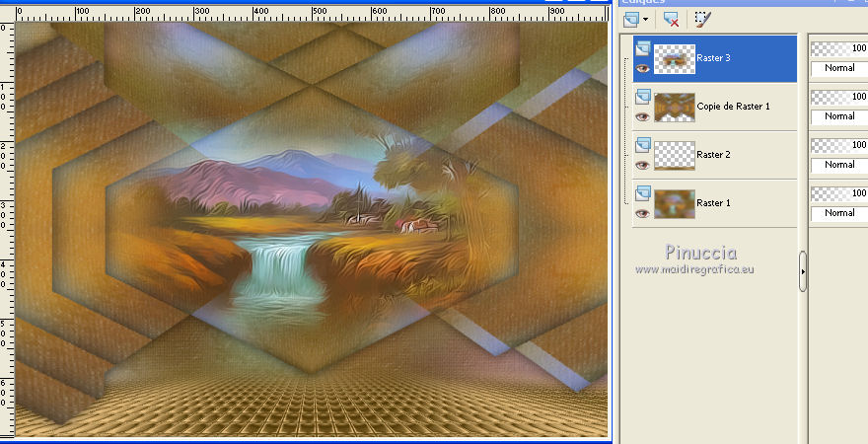Open the new layer type dropdown arrow
The image size is (868, 444).
(645, 21)
